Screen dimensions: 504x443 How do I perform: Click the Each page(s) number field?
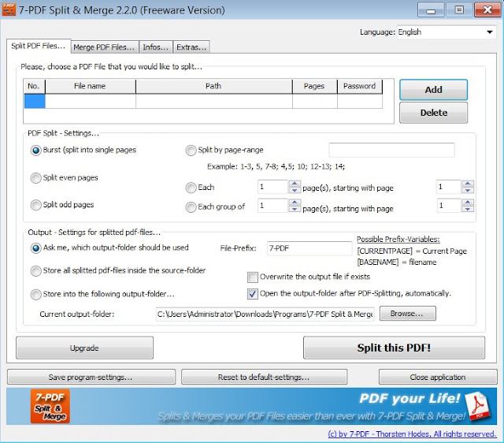[272, 187]
